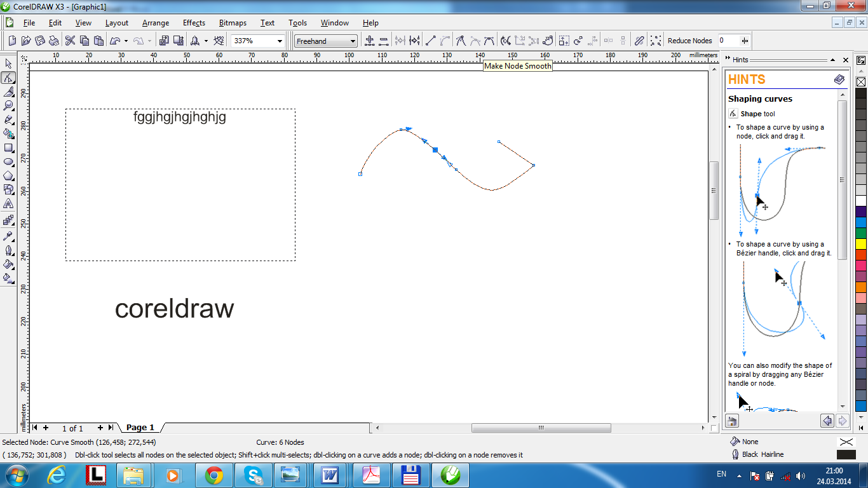Select the Zoom tool magnifier
Viewport: 868px width, 488px height.
pos(8,105)
